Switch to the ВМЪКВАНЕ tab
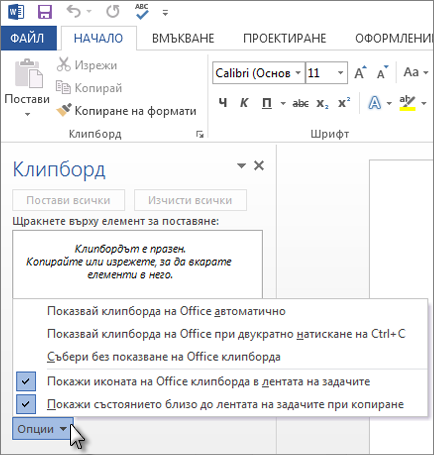This screenshot has width=434, height=455. (x=183, y=38)
